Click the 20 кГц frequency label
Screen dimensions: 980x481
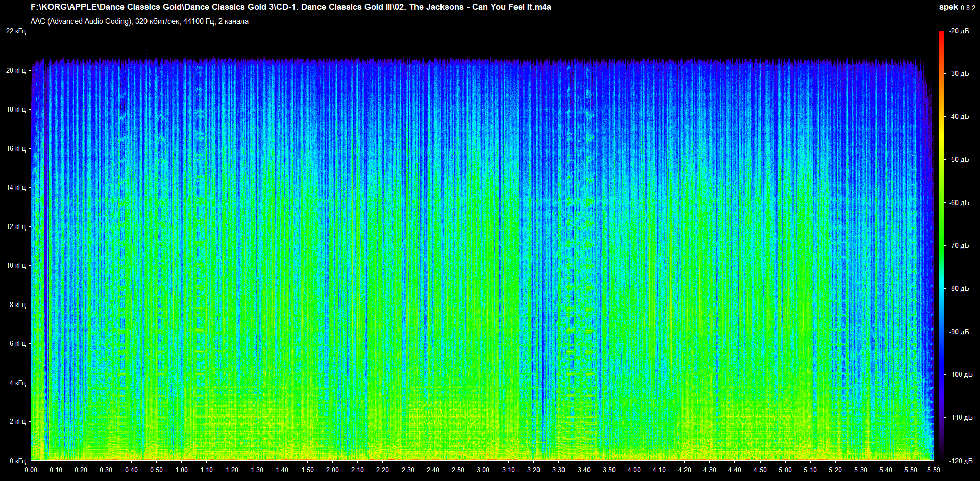tap(16, 70)
